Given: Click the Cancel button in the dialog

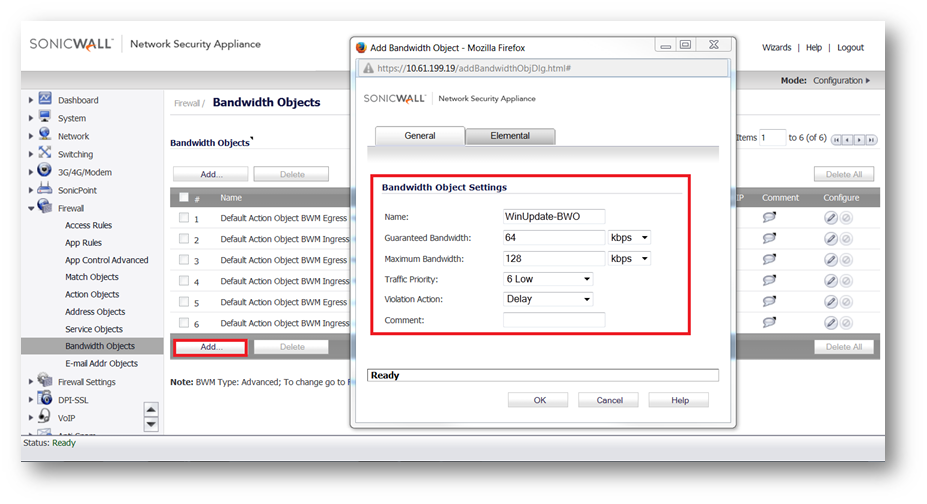Looking at the screenshot, I should pos(609,400).
